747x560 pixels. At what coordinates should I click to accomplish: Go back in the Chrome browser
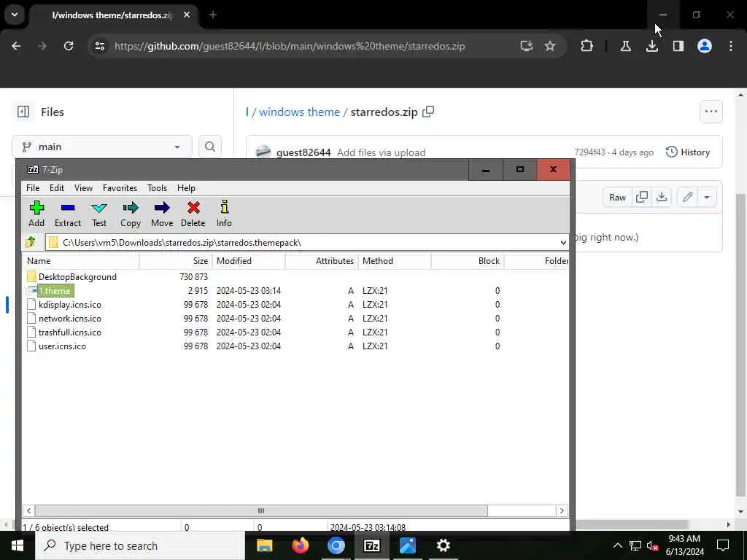[16, 46]
